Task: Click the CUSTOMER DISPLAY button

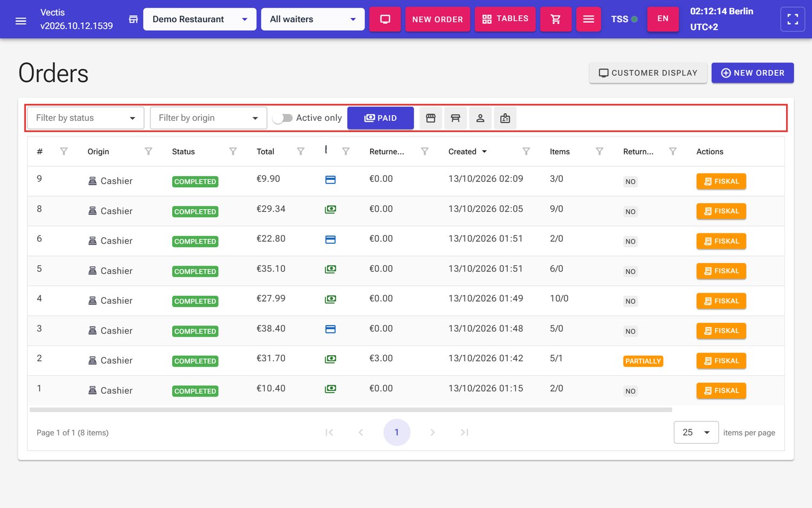Action: (648, 73)
